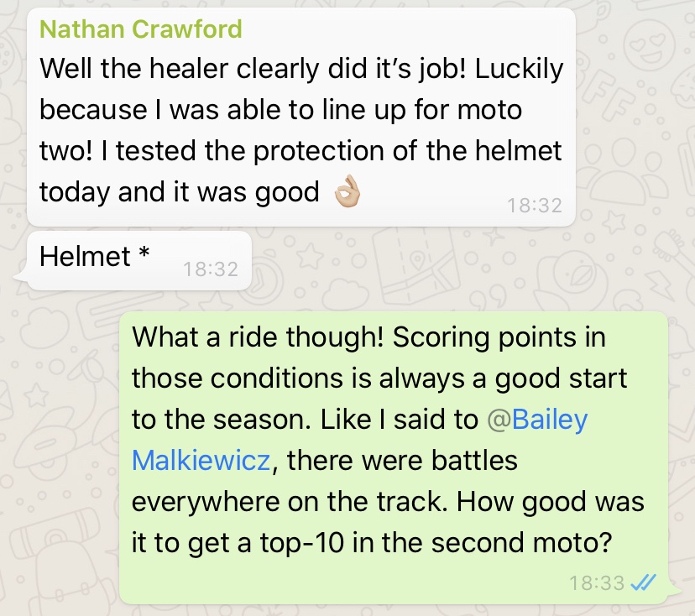The image size is (695, 616).
Task: Click the 18:33 timestamp on the sent message
Action: pyautogui.click(x=597, y=582)
